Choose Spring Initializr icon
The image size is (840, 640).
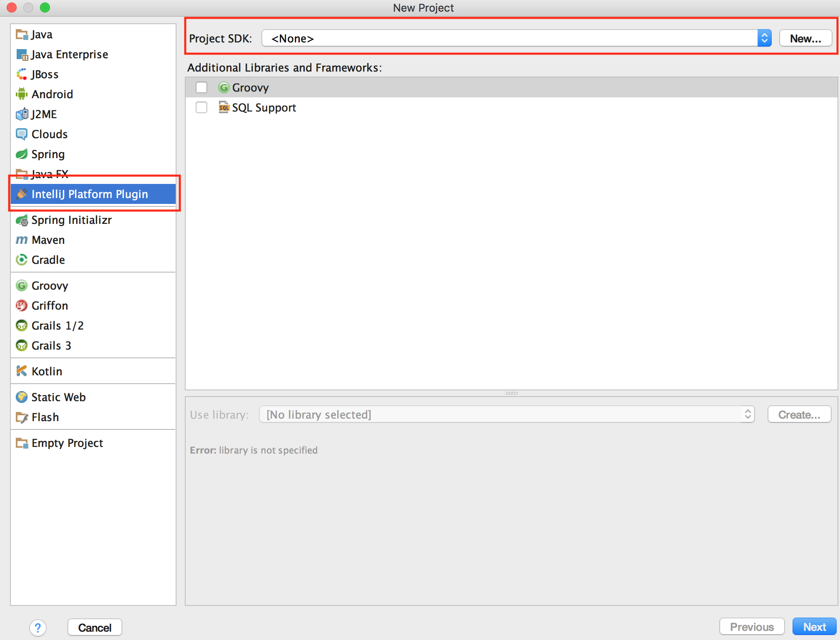(x=22, y=220)
